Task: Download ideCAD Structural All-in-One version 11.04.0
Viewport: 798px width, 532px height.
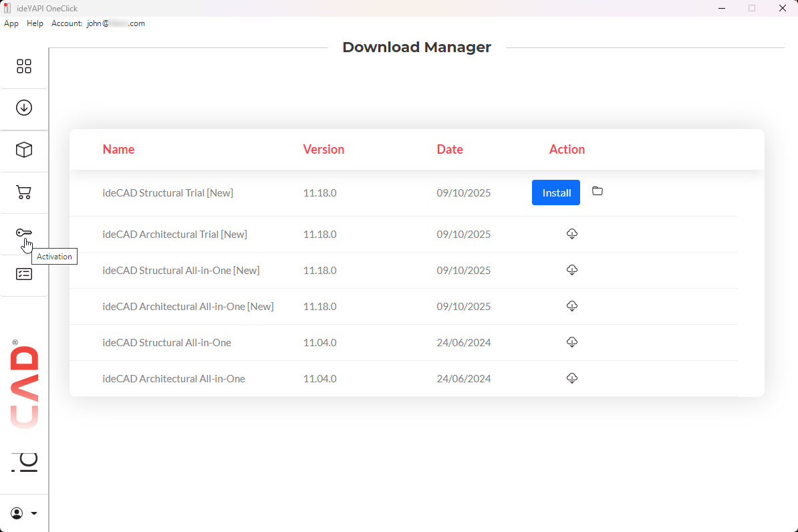Action: pos(571,342)
